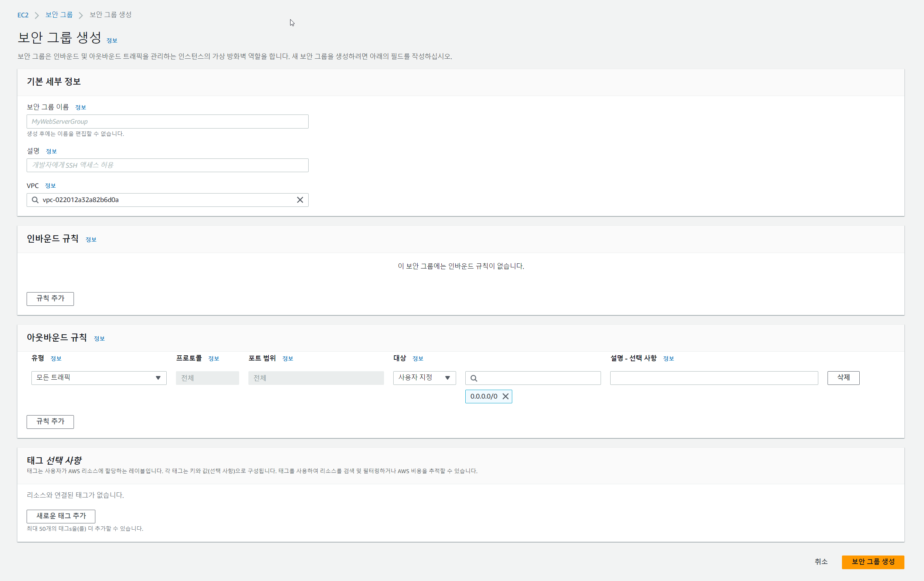Focus the outbound rule description field
Viewport: 924px width, 581px height.
click(x=714, y=378)
